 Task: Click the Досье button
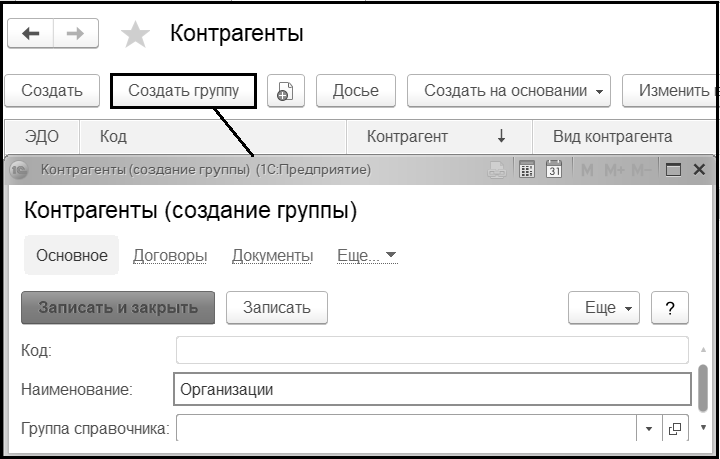pyautogui.click(x=355, y=91)
